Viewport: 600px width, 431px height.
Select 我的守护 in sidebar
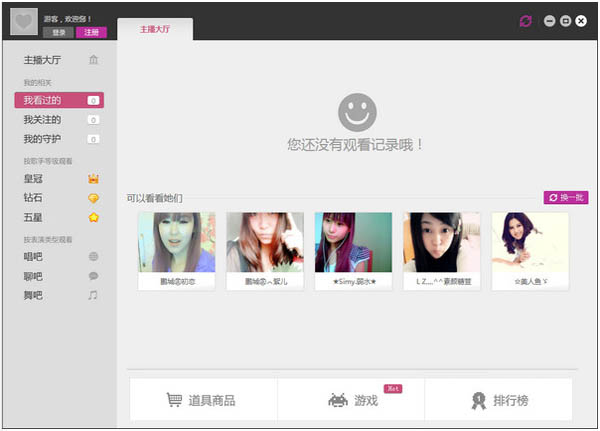click(x=59, y=139)
